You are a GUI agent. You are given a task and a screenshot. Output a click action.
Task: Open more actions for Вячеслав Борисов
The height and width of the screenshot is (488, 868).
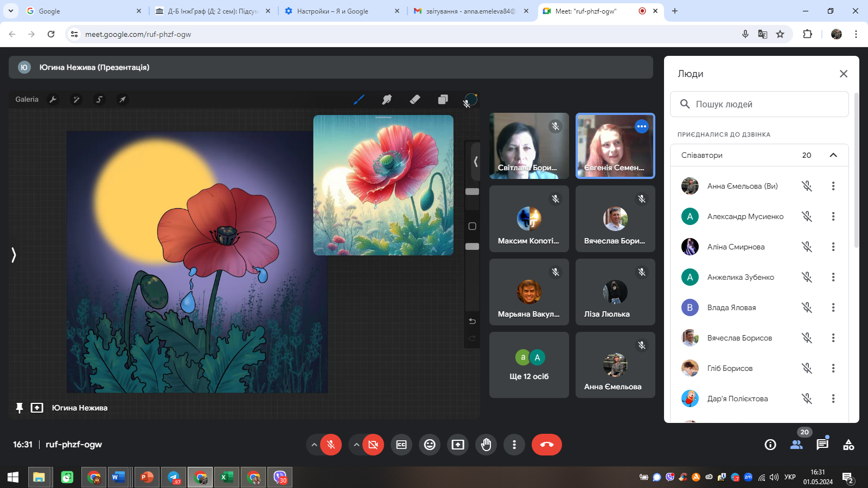point(833,338)
